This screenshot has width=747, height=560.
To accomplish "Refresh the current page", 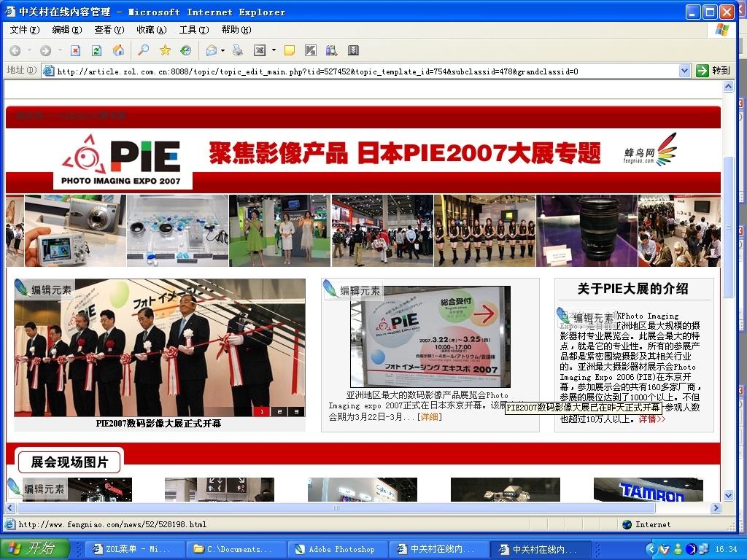I will pyautogui.click(x=97, y=50).
